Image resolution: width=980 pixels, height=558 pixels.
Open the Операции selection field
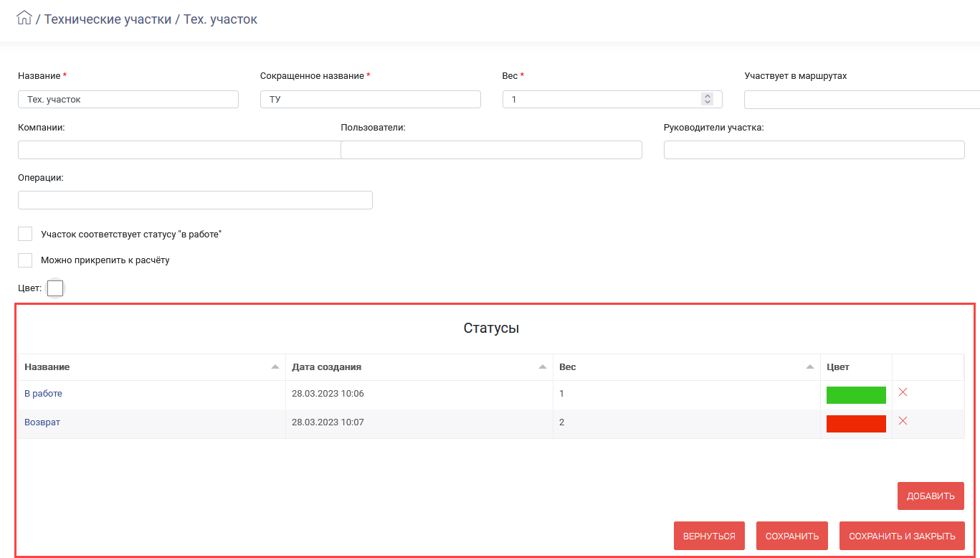195,200
